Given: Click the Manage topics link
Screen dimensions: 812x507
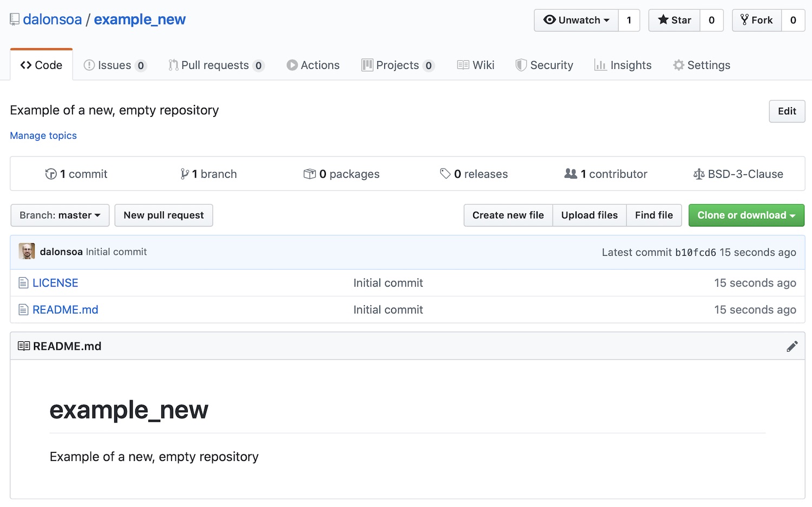Looking at the screenshot, I should point(43,135).
